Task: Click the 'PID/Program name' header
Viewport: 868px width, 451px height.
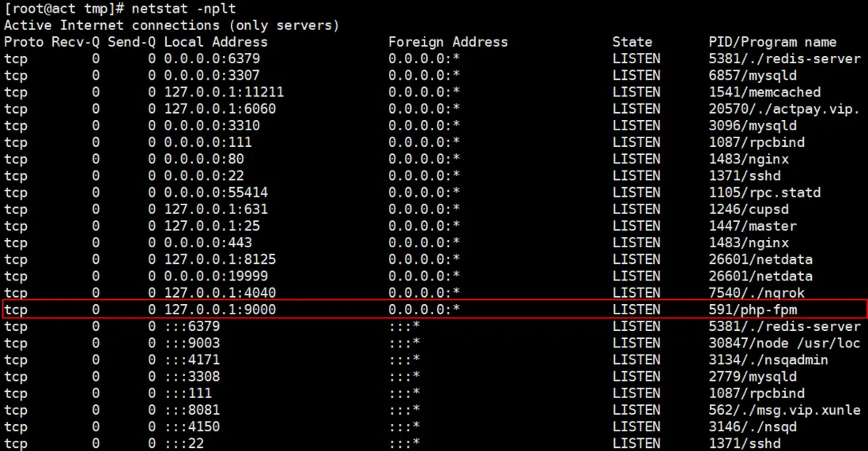Action: tap(772, 42)
